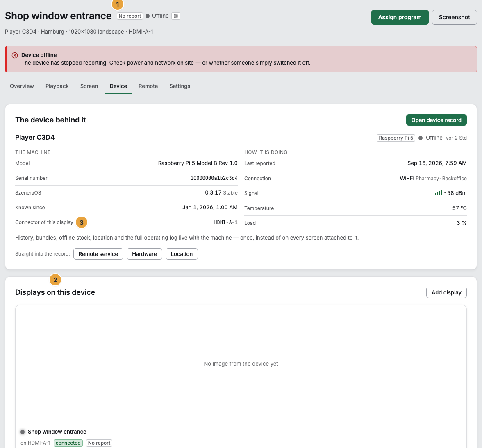Click the Last reported value 'Sep 16, 2026, 7:59 AM'
Viewport: 482px width, 448px height.
437,163
